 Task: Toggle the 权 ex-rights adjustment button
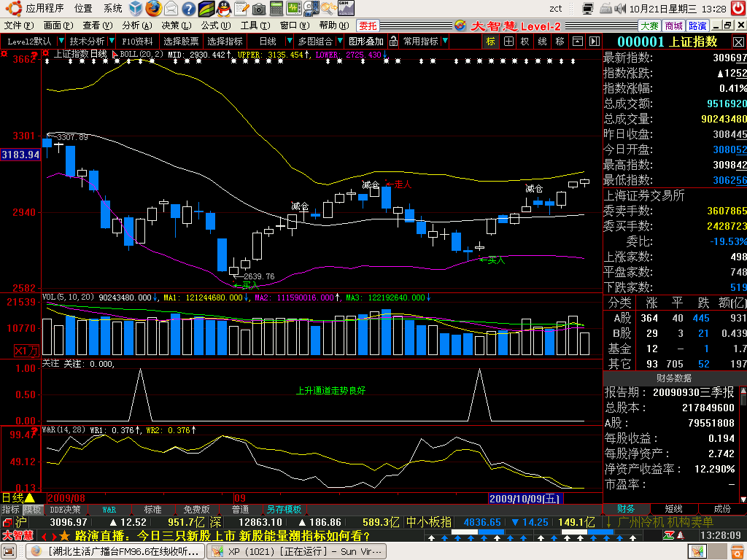(x=525, y=42)
